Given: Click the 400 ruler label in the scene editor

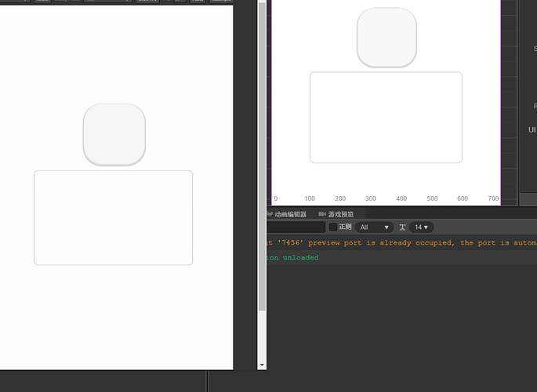Looking at the screenshot, I should click(401, 198).
